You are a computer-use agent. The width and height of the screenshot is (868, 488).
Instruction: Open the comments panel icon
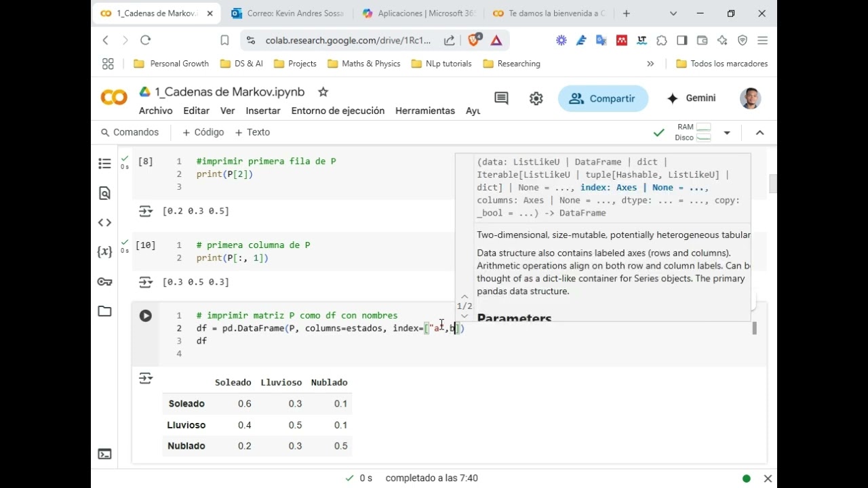click(501, 98)
